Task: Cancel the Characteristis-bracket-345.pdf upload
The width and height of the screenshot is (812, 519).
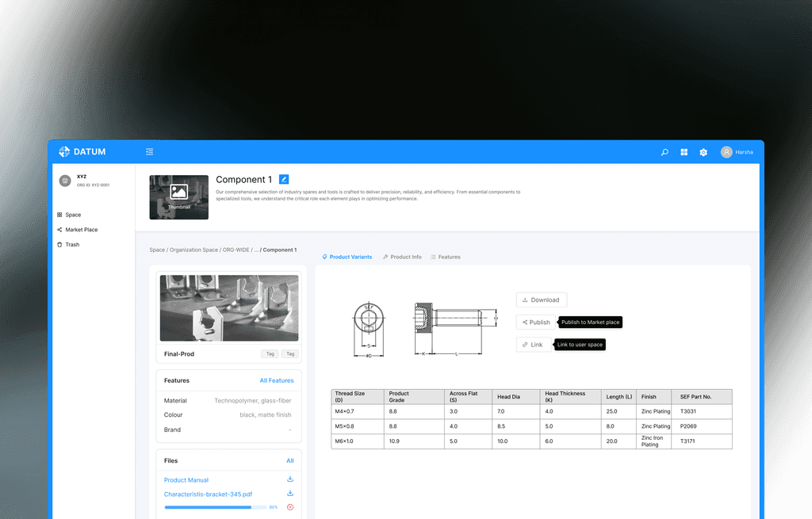Action: pyautogui.click(x=290, y=507)
